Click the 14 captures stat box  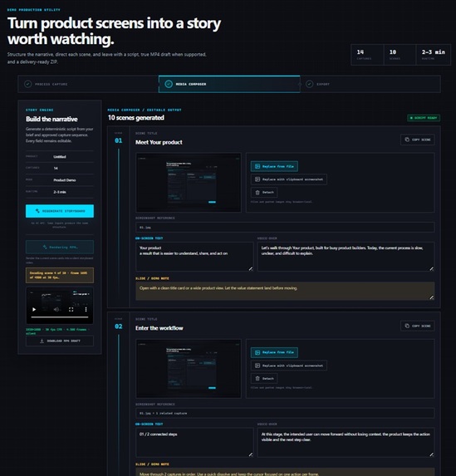tap(367, 55)
